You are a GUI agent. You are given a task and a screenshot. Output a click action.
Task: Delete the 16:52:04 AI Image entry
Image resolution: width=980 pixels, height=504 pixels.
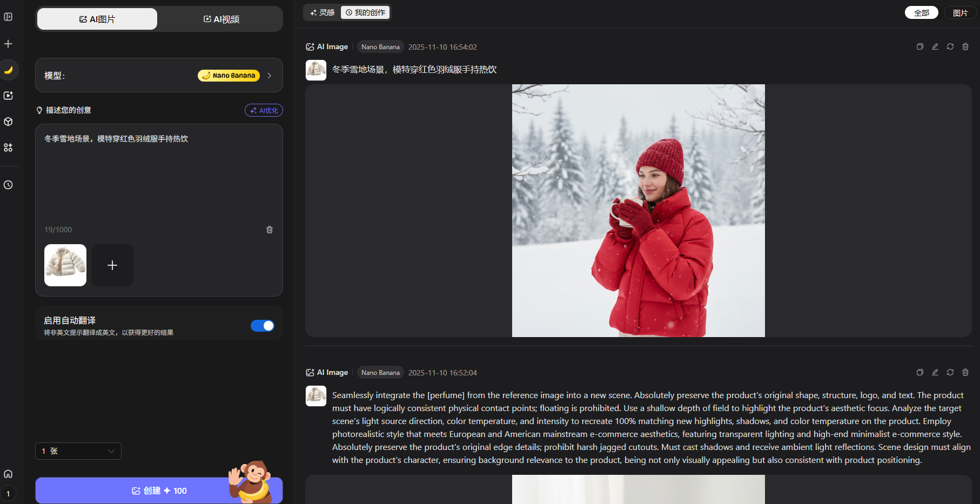pyautogui.click(x=965, y=373)
